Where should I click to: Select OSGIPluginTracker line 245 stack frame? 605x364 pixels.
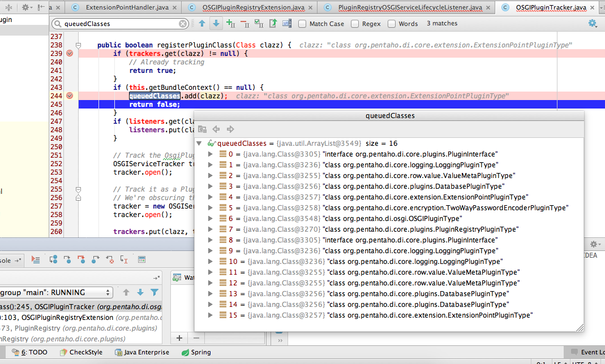81,306
